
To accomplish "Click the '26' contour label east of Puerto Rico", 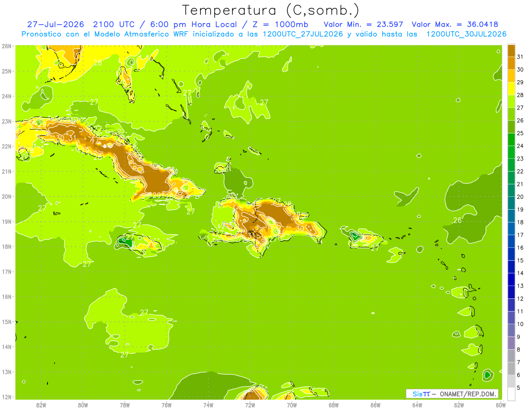I will point(457,220).
